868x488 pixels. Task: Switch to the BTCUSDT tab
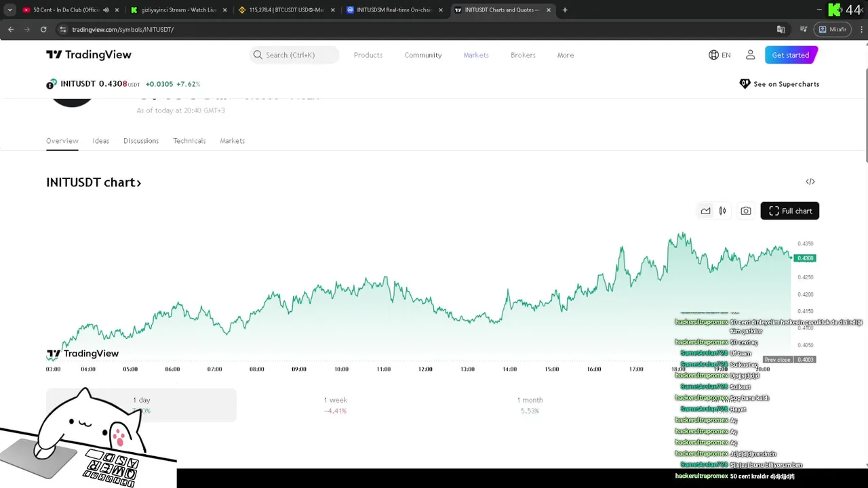[286, 10]
